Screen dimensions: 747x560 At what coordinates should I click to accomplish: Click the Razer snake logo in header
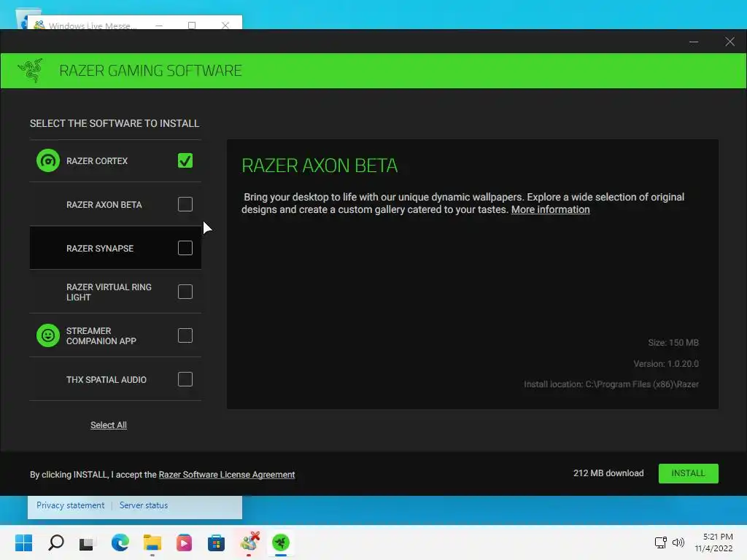click(31, 71)
